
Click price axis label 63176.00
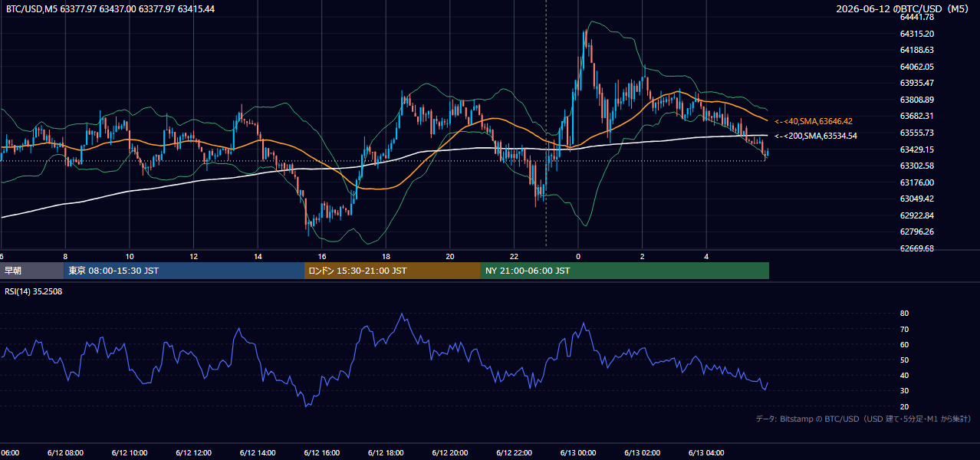click(x=916, y=182)
